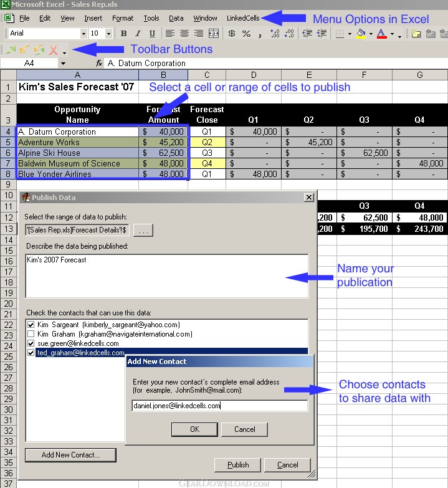The height and width of the screenshot is (488, 448).
Task: Click the red Font Color A
Action: click(382, 33)
